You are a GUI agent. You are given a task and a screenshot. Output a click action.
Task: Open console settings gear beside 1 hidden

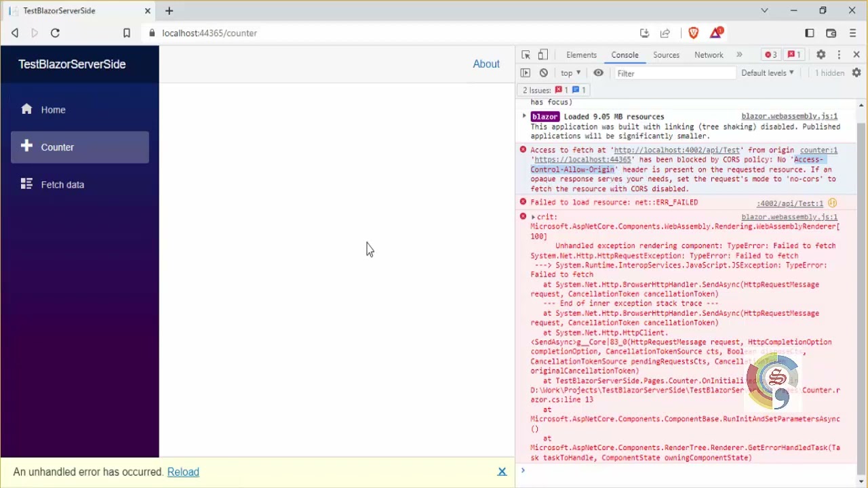click(x=856, y=73)
